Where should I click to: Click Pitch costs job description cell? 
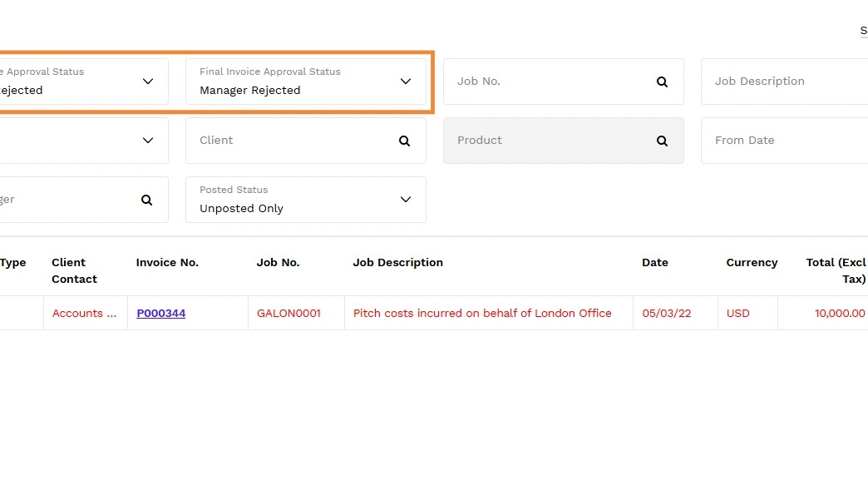[x=482, y=314]
